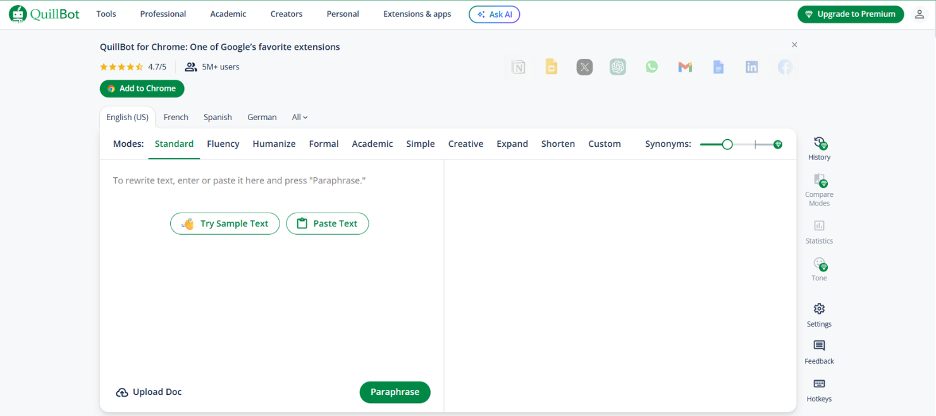
Task: Click the Gmail app icon
Action: [x=685, y=67]
